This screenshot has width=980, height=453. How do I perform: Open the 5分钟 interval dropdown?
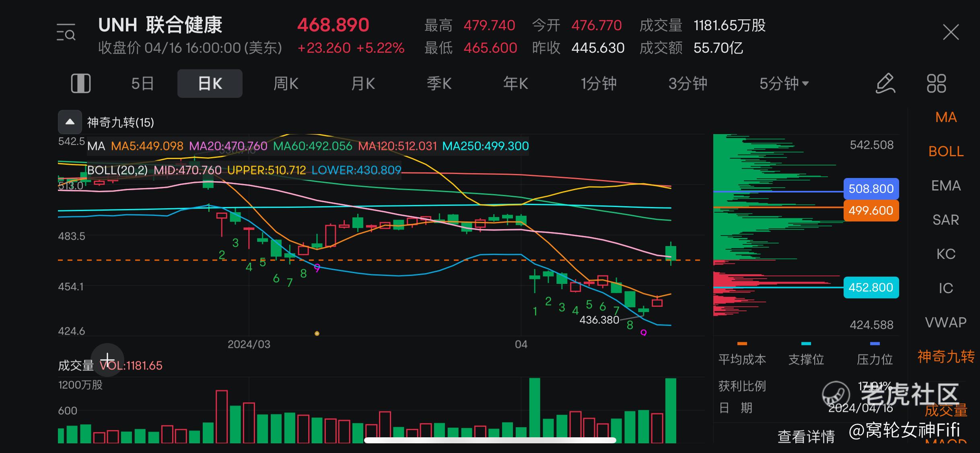[784, 84]
